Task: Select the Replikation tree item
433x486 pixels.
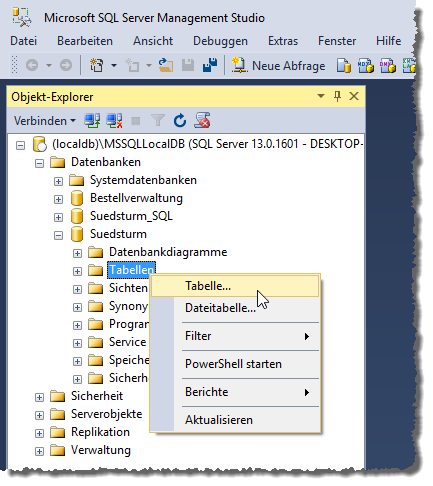Action: coord(100,432)
